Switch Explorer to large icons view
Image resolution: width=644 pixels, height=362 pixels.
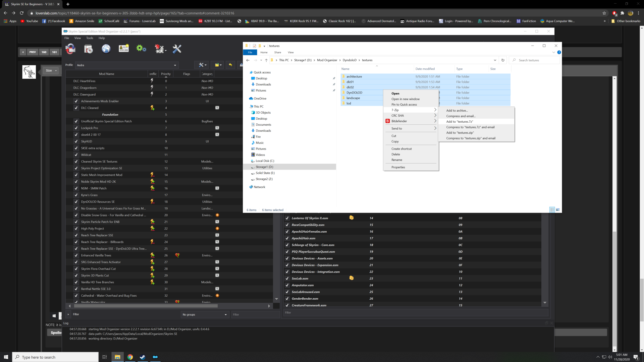(558, 210)
